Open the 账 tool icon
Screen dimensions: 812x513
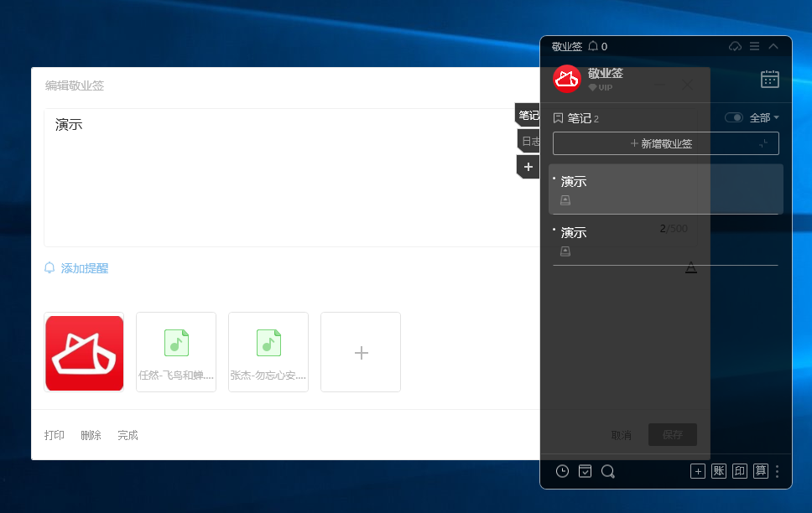(719, 471)
